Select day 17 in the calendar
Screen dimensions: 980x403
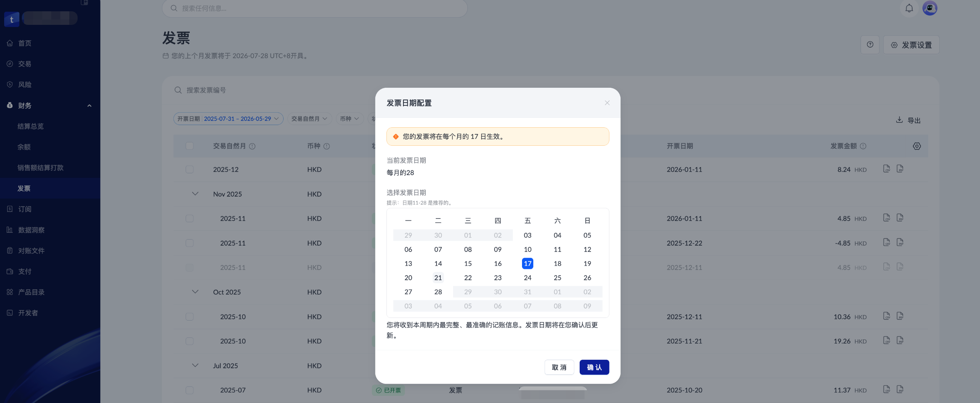pos(527,263)
